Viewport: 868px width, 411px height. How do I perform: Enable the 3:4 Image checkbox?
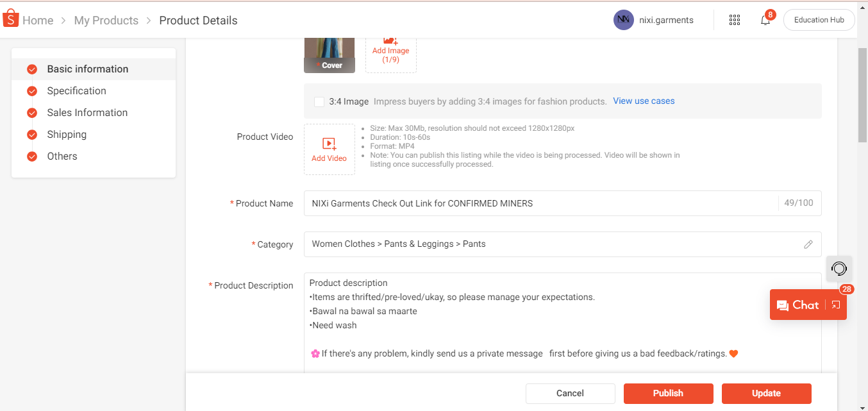coord(319,101)
